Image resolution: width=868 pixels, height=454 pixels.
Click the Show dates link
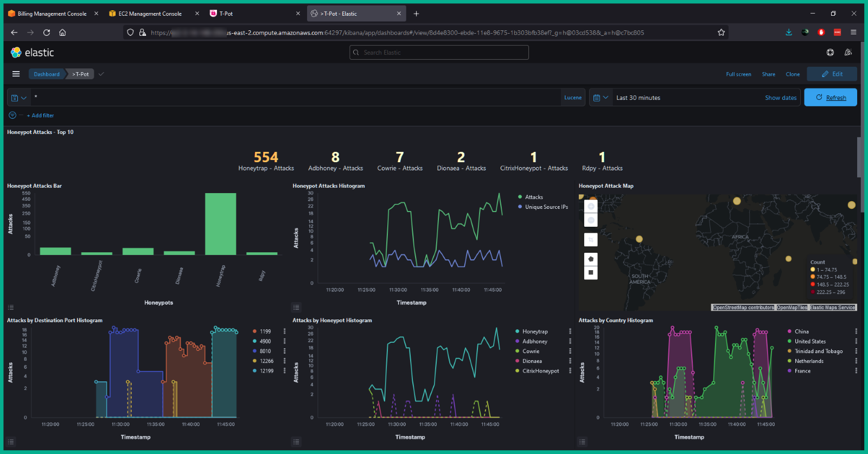(781, 98)
